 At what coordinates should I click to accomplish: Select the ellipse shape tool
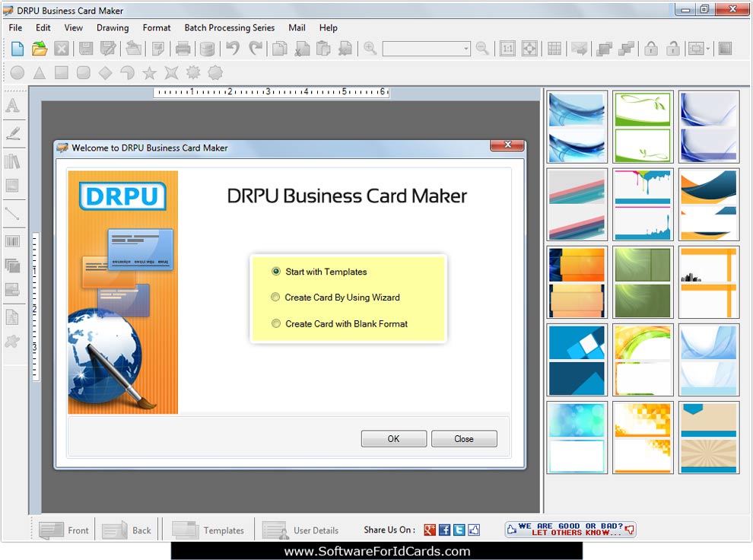coord(17,73)
